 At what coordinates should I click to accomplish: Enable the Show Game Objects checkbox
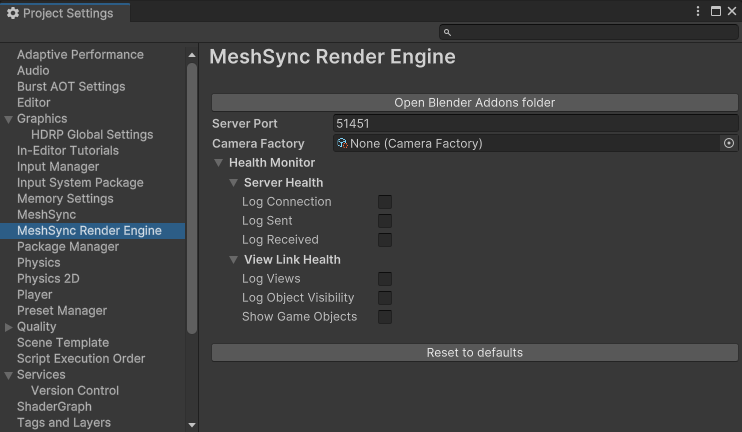point(385,317)
